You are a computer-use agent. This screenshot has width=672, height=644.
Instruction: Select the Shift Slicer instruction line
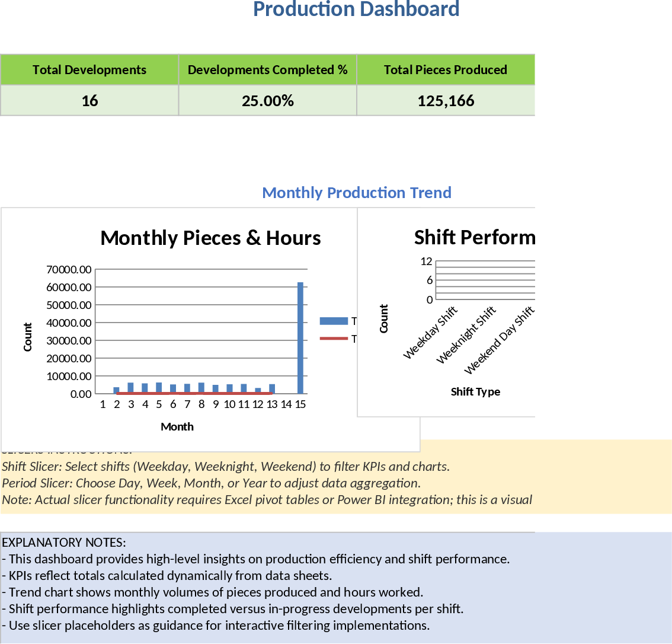(x=226, y=467)
